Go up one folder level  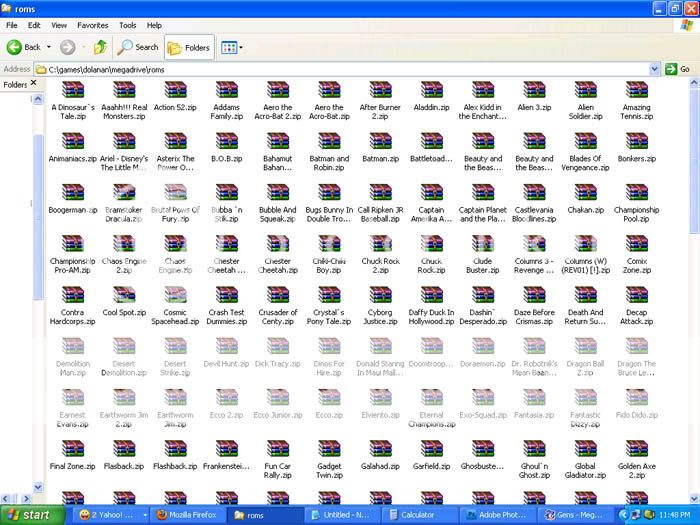pos(100,47)
